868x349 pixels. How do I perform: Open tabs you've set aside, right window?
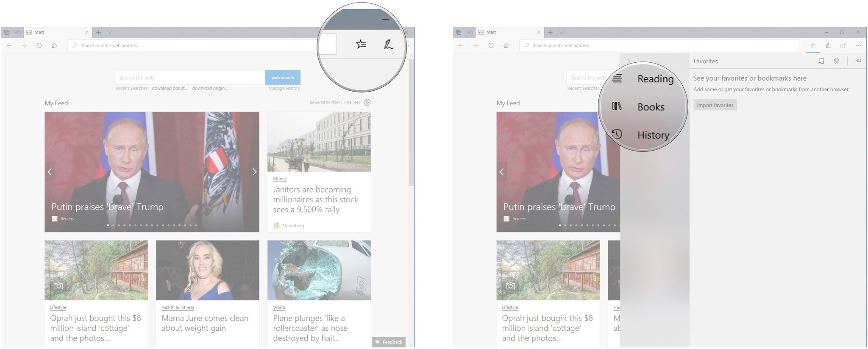[x=459, y=32]
